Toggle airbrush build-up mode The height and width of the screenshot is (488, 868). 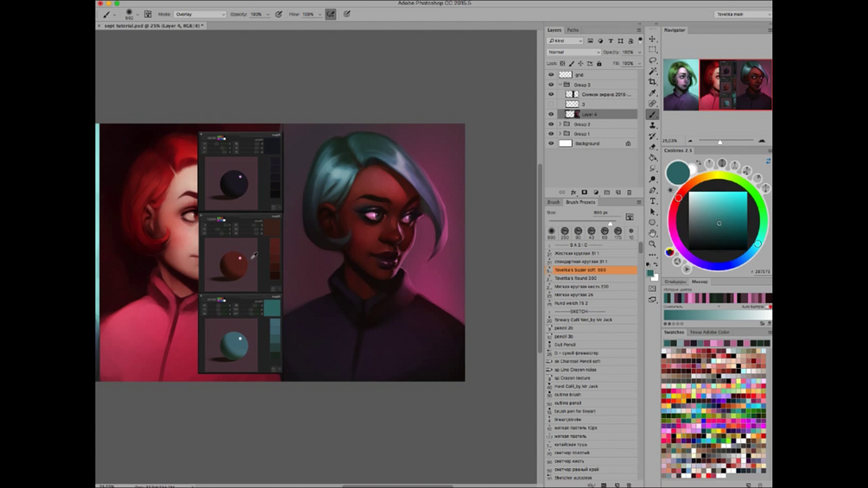tap(331, 14)
